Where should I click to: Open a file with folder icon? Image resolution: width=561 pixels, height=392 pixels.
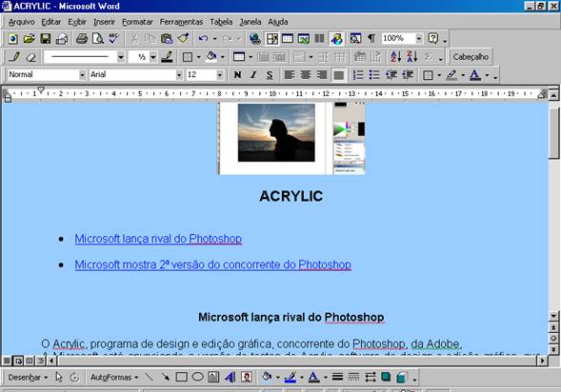(x=29, y=38)
